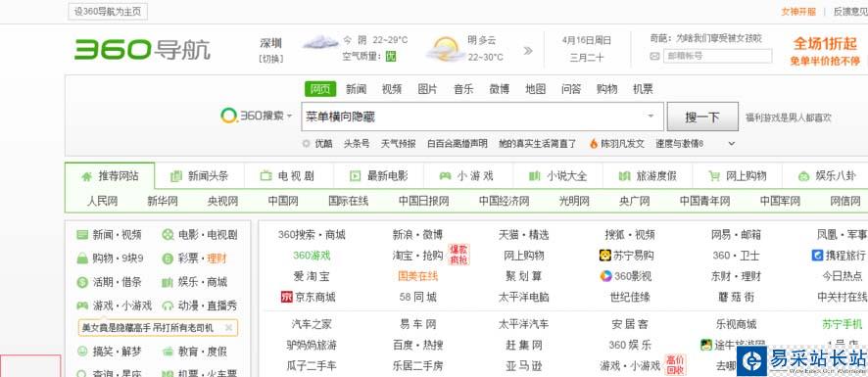
Task: Open the 女神开撕 top link
Action: [x=798, y=12]
